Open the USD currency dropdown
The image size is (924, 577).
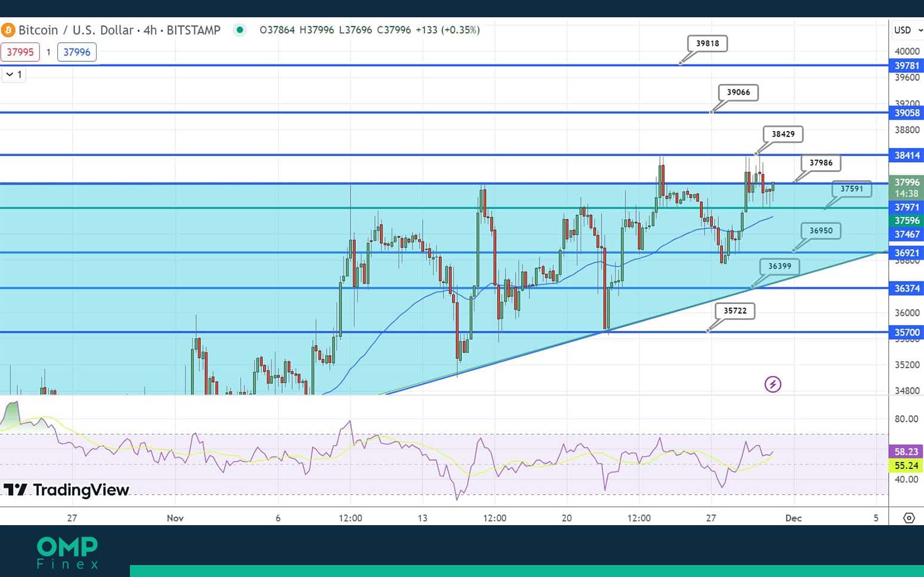907,30
